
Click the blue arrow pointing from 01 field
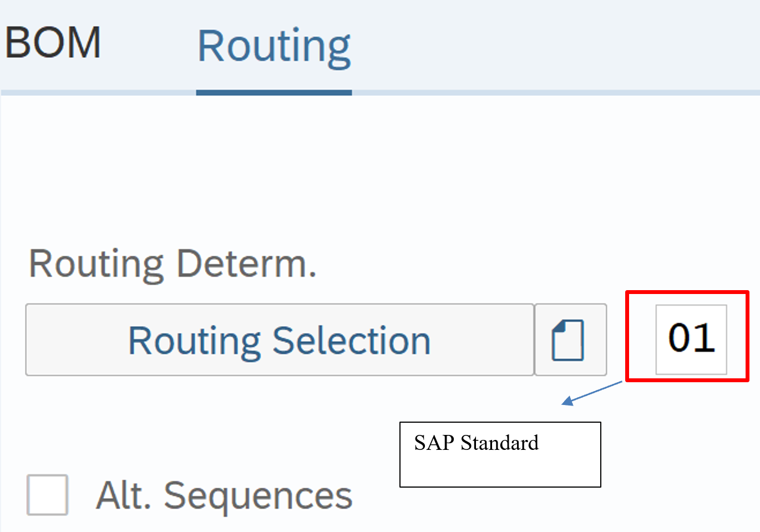coord(591,392)
